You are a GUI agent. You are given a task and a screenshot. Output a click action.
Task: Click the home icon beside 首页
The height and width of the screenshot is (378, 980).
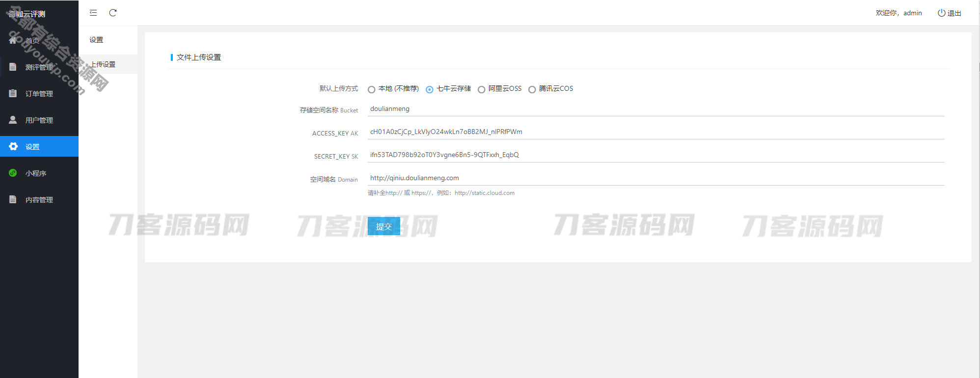[13, 40]
